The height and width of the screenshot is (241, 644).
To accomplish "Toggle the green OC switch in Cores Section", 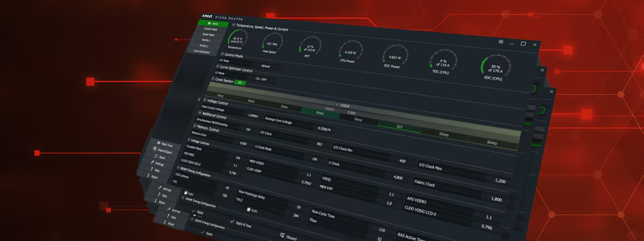I will click(x=239, y=82).
